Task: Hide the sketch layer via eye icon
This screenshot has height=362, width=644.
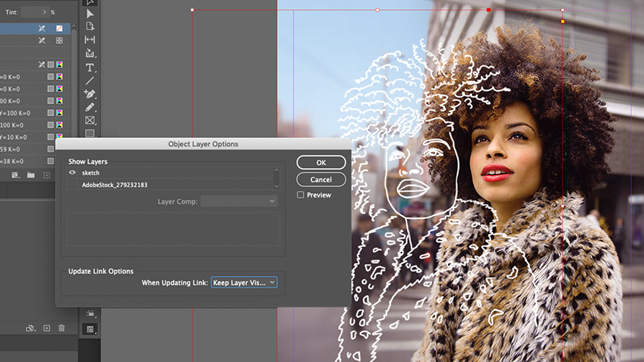Action: click(72, 173)
